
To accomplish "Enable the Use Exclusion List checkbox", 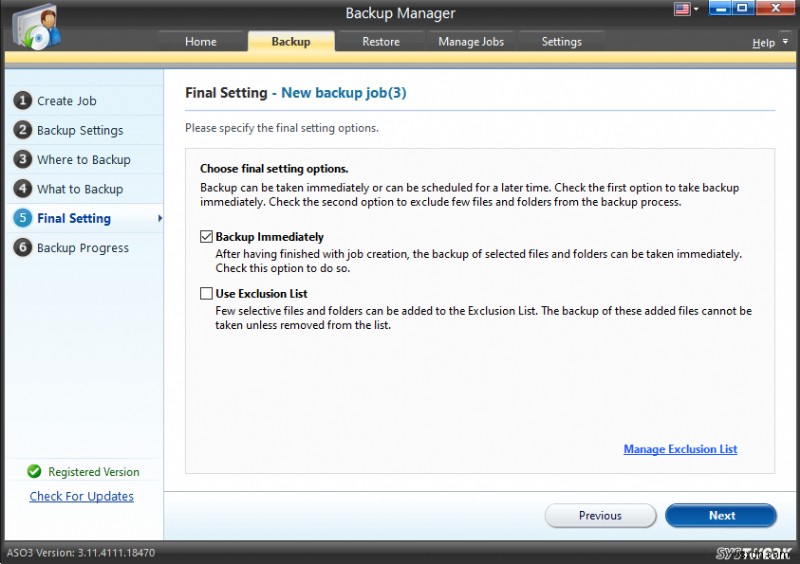I will coord(206,293).
